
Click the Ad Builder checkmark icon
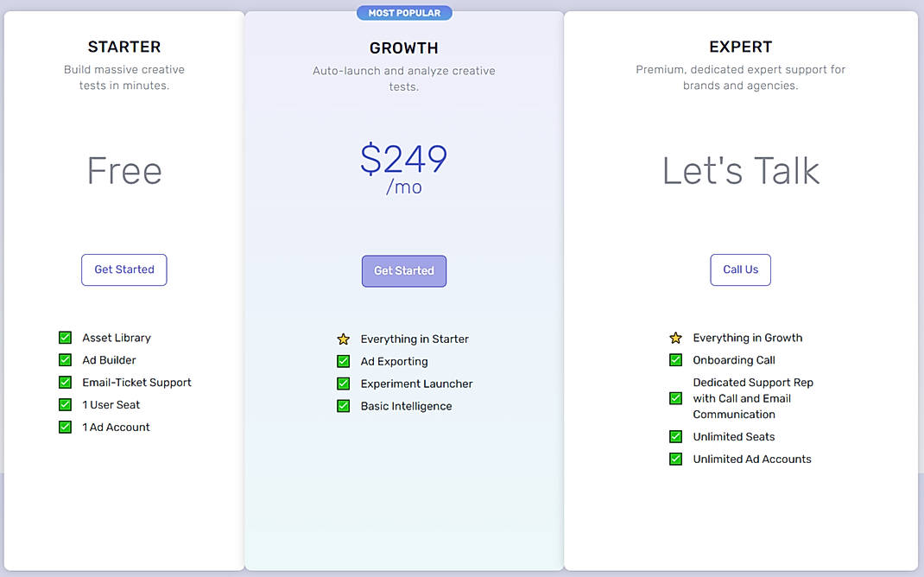coord(65,359)
